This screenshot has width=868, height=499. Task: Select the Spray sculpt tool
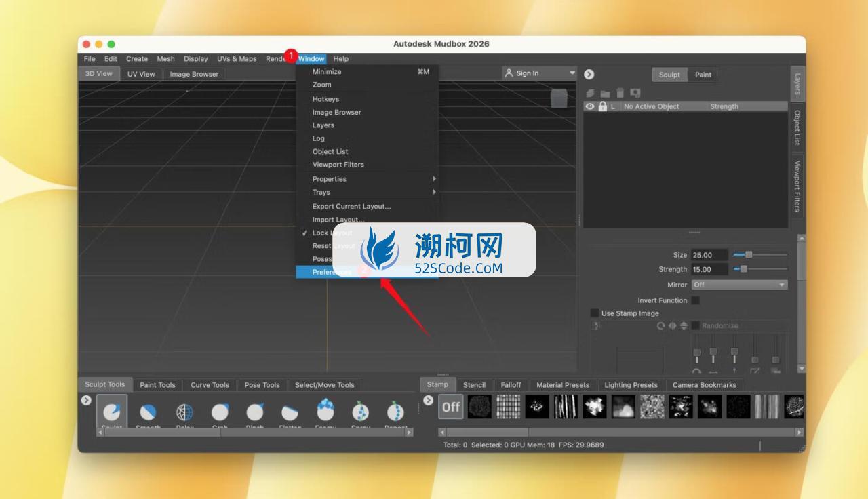click(361, 413)
